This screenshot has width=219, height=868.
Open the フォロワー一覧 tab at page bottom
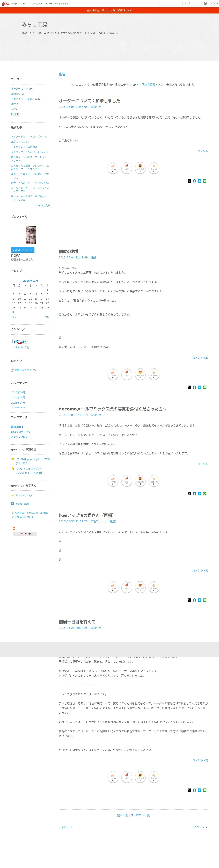tap(140, 815)
